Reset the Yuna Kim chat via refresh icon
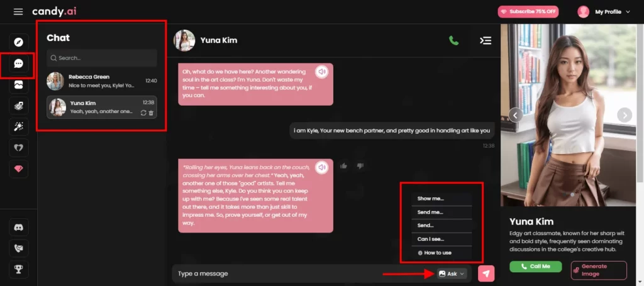Image resolution: width=644 pixels, height=286 pixels. (143, 113)
